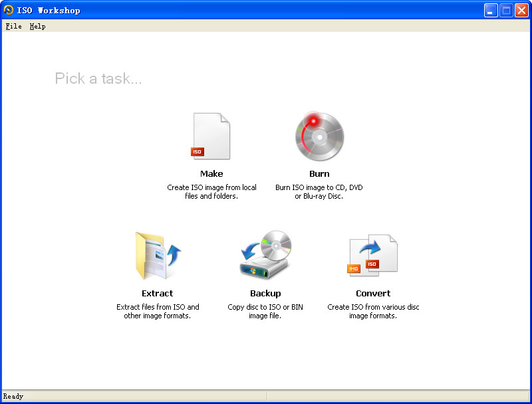Image resolution: width=532 pixels, height=404 pixels.
Task: Select the Convert task label
Action: (373, 294)
